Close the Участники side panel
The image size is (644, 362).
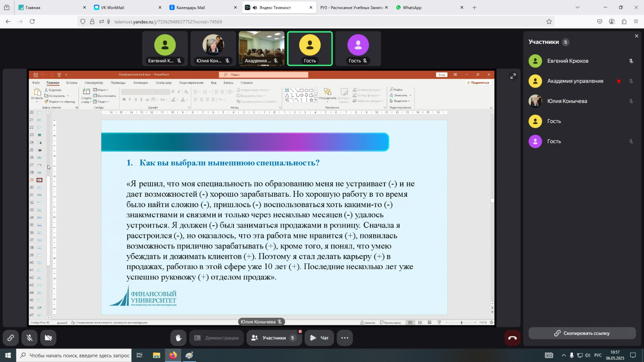coord(636,36)
